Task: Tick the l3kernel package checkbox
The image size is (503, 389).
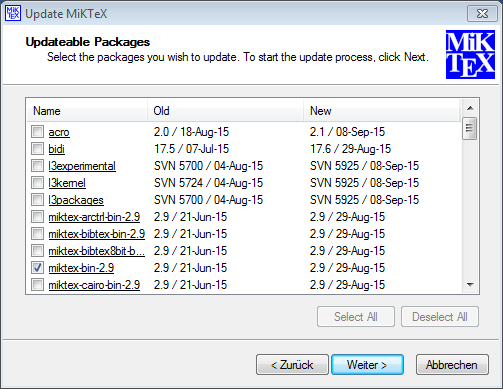Action: 37,183
